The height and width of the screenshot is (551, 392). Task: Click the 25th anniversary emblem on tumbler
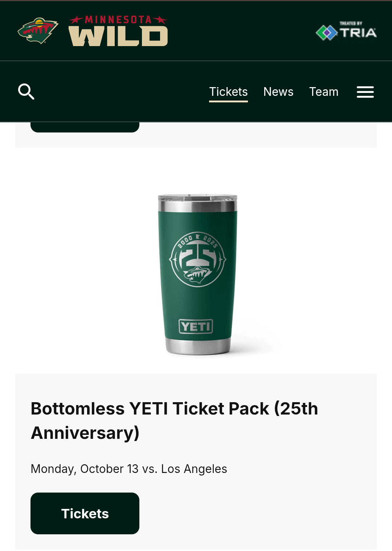coord(198,259)
